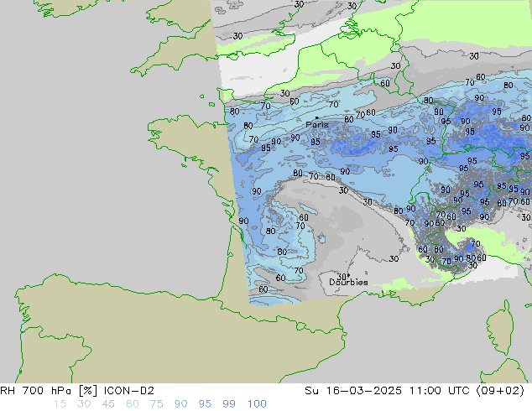Select legend value 15
The image size is (532, 411).
[60, 404]
